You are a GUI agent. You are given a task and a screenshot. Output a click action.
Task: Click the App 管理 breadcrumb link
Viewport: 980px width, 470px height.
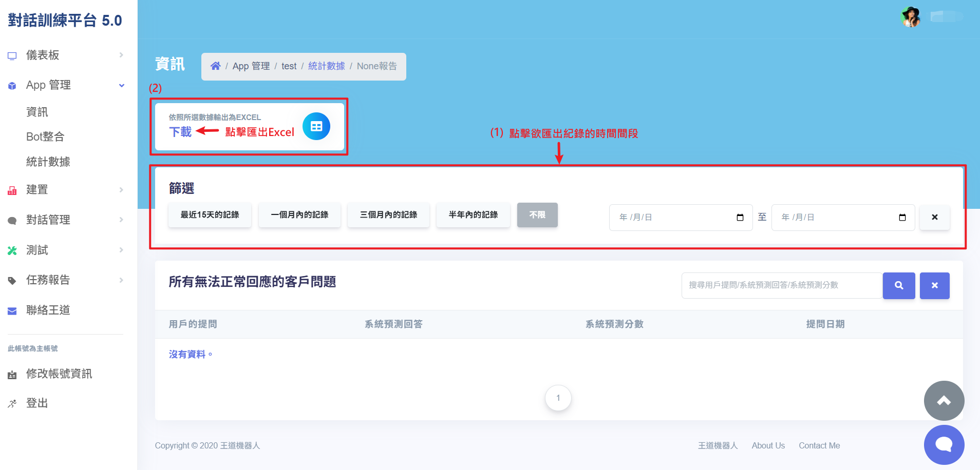(251, 66)
